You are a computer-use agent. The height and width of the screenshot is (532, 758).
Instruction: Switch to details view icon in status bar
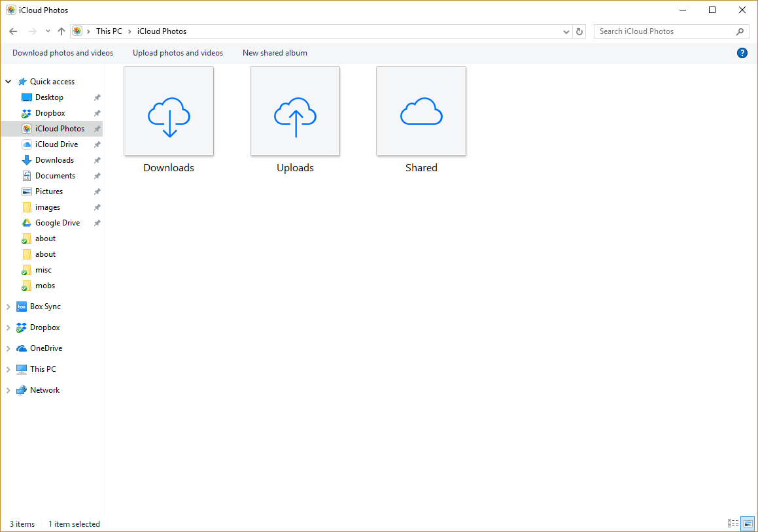click(x=733, y=524)
